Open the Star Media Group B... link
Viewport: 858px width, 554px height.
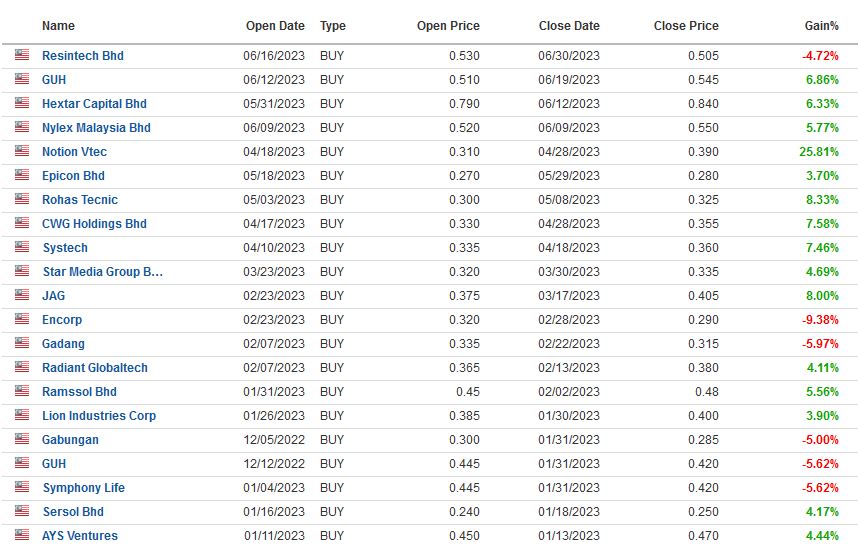coord(103,272)
